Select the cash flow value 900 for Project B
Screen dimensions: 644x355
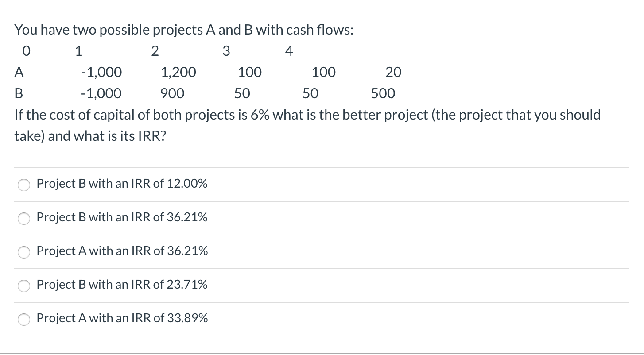[173, 93]
